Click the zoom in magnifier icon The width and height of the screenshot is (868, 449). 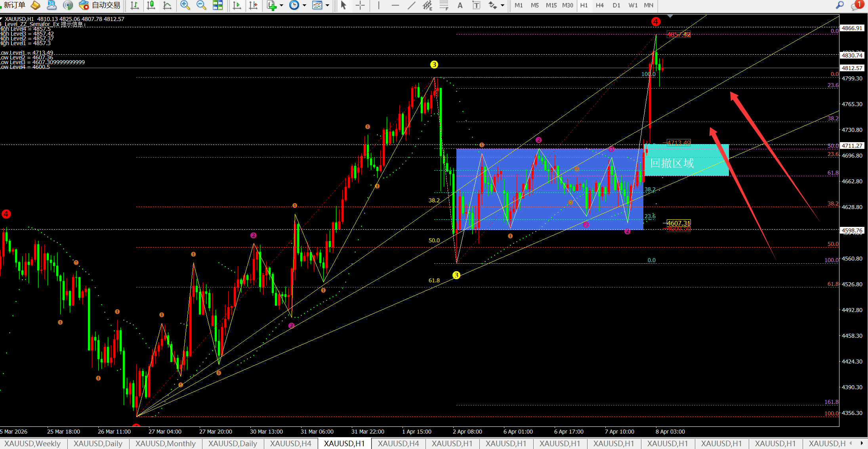pos(185,5)
